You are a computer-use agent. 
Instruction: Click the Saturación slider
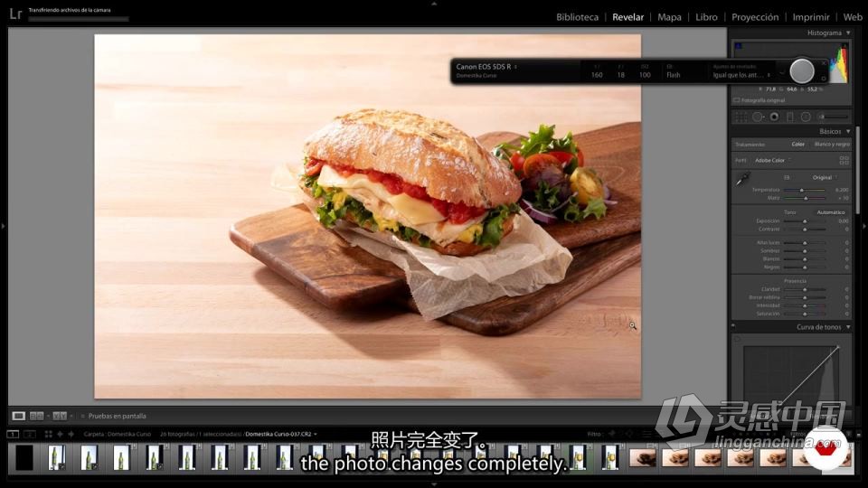click(805, 314)
